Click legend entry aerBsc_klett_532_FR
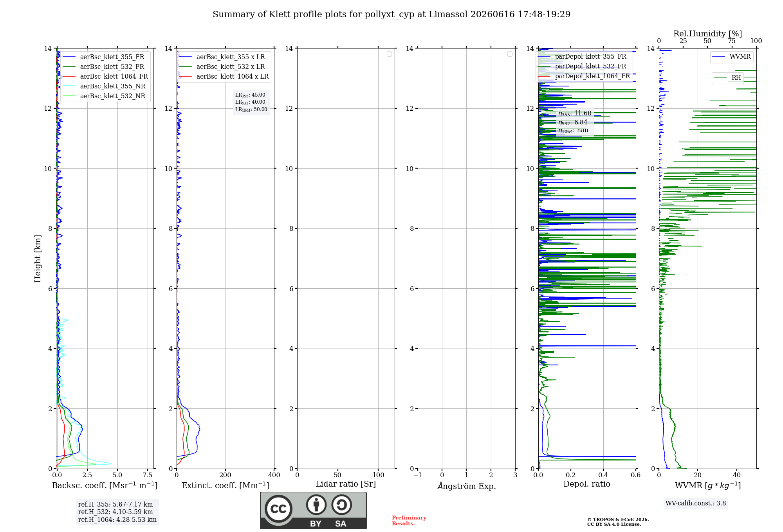 103,66
